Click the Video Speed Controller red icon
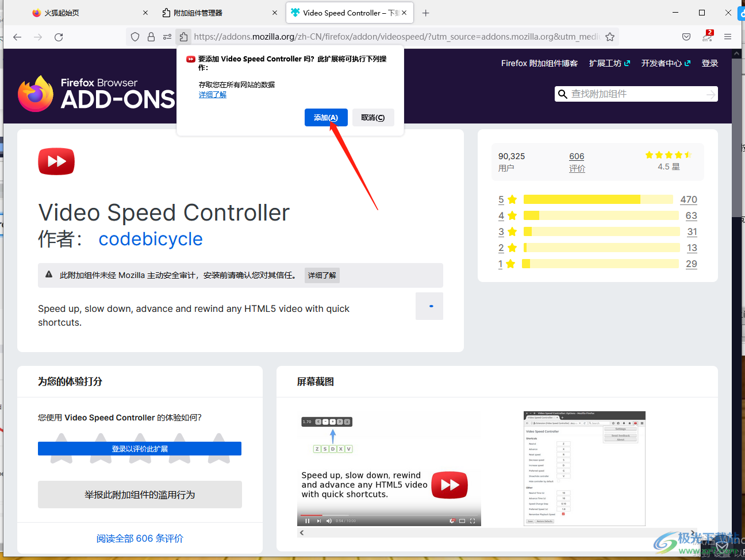The image size is (745, 560). coord(56,161)
